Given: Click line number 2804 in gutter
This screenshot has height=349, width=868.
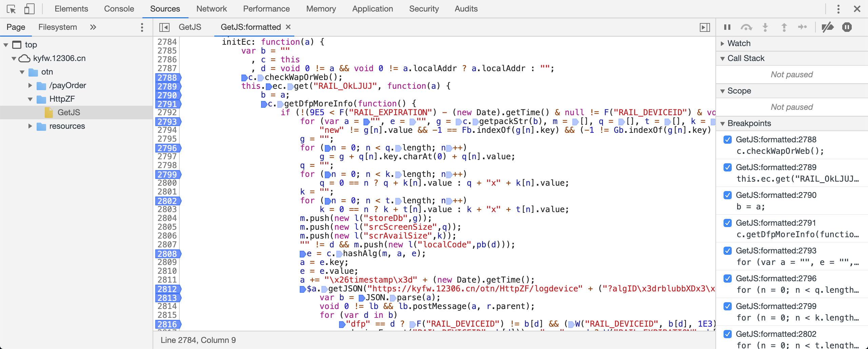Looking at the screenshot, I should [167, 218].
